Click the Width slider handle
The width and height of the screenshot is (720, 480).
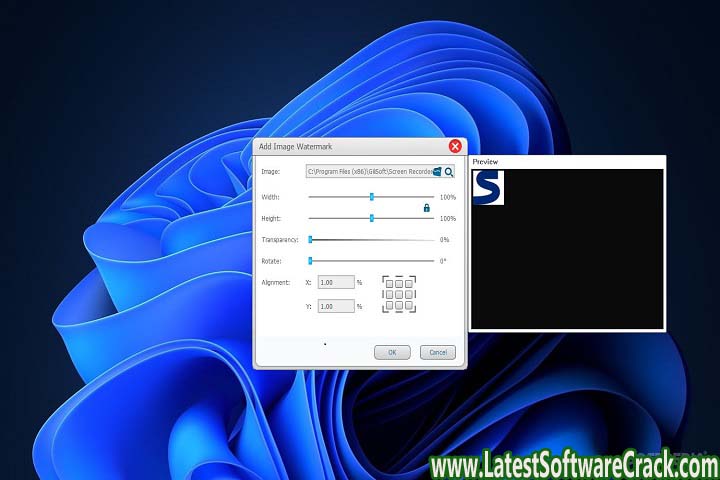[x=371, y=197]
